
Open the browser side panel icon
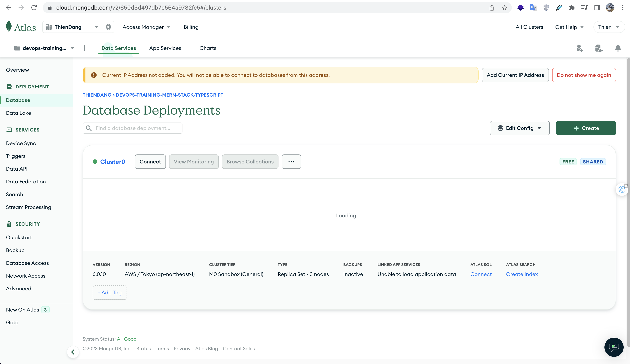tap(597, 8)
